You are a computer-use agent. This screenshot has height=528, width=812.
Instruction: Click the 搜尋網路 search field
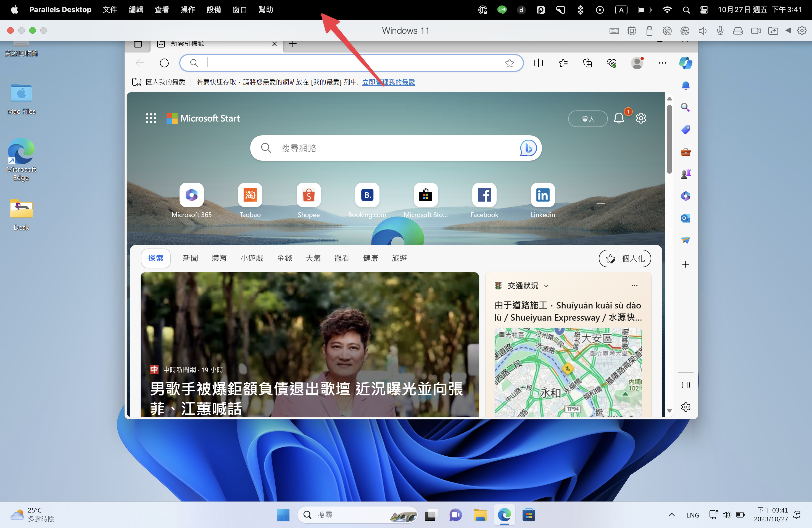[396, 148]
